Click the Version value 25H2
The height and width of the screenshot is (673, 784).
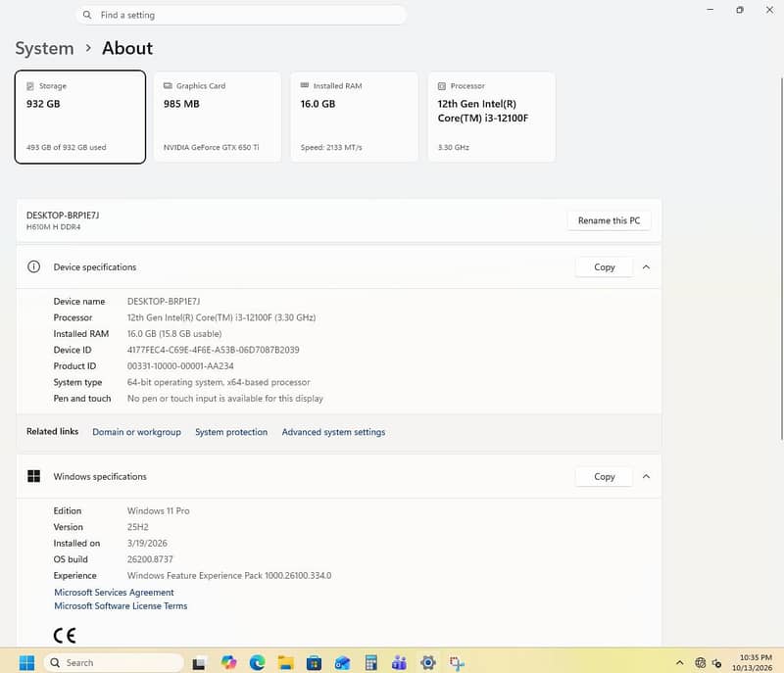[137, 527]
